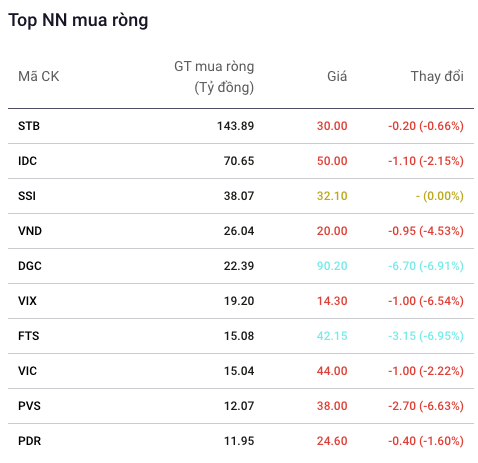The image size is (478, 463).
Task: Open the FTS ticker entry
Action: pos(29,336)
